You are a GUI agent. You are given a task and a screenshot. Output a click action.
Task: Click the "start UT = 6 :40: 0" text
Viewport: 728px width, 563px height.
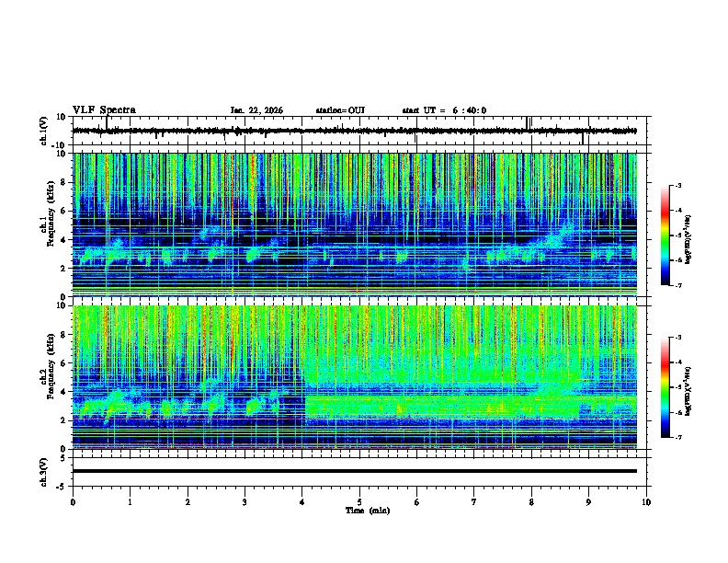click(x=444, y=110)
